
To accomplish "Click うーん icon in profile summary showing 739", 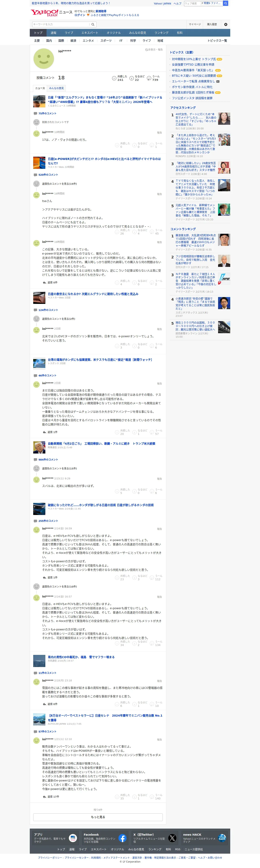I will [149, 78].
